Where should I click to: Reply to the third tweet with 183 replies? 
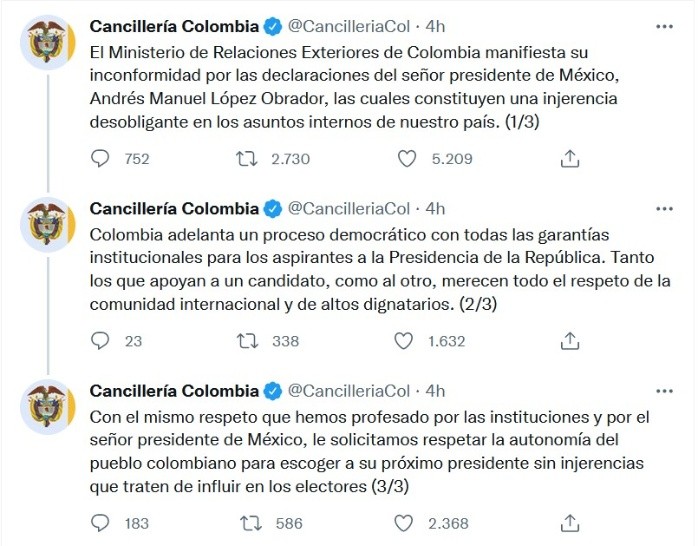tap(100, 523)
